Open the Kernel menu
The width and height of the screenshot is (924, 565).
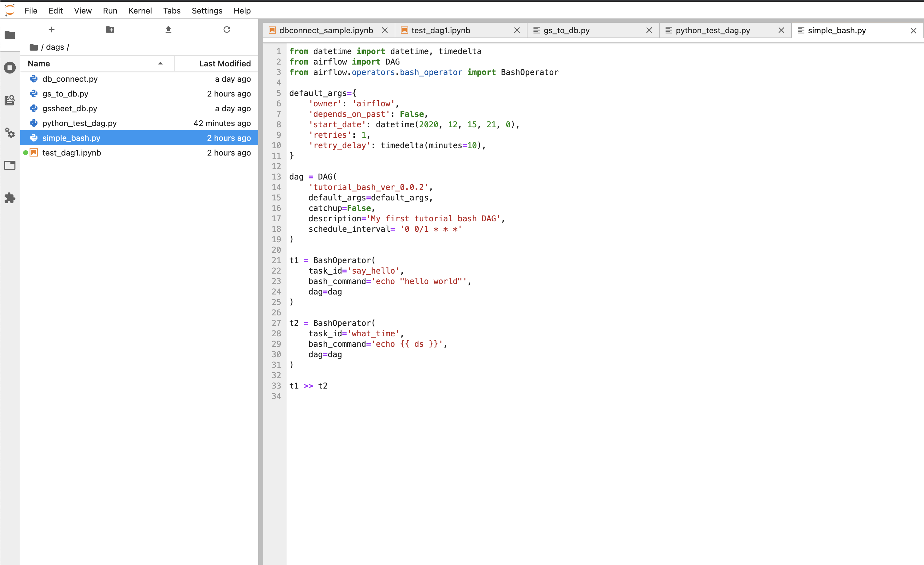pos(140,10)
